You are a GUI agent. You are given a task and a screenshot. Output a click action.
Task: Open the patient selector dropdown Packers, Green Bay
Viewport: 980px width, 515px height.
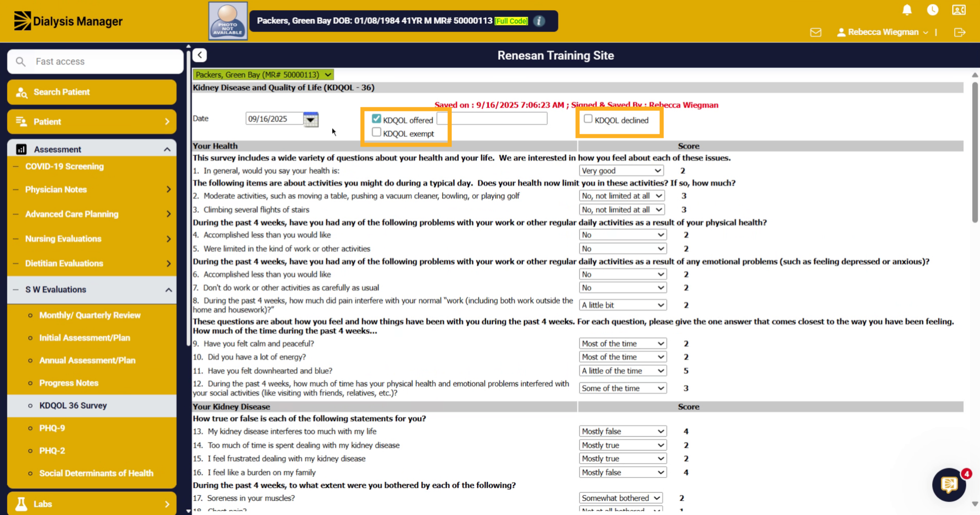pos(263,75)
